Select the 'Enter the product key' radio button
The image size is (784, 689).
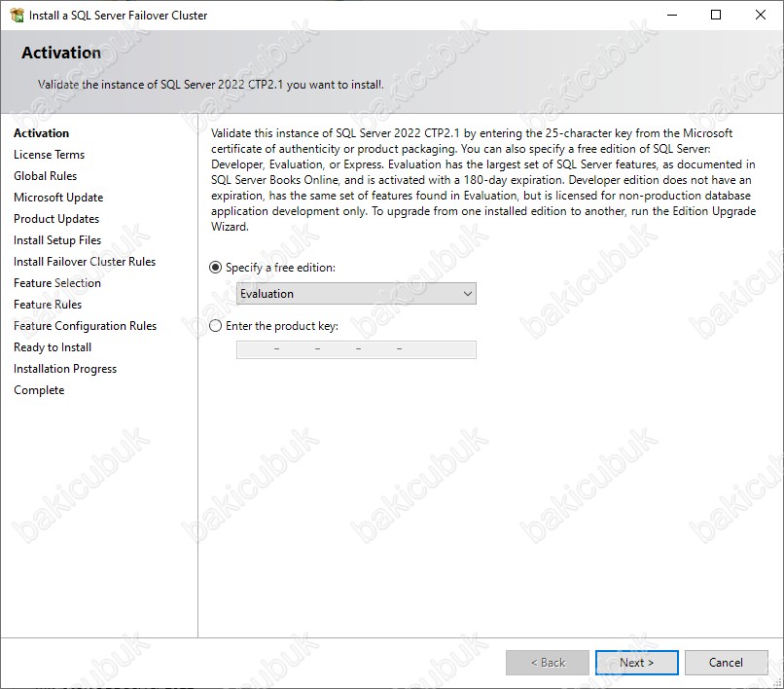(216, 327)
